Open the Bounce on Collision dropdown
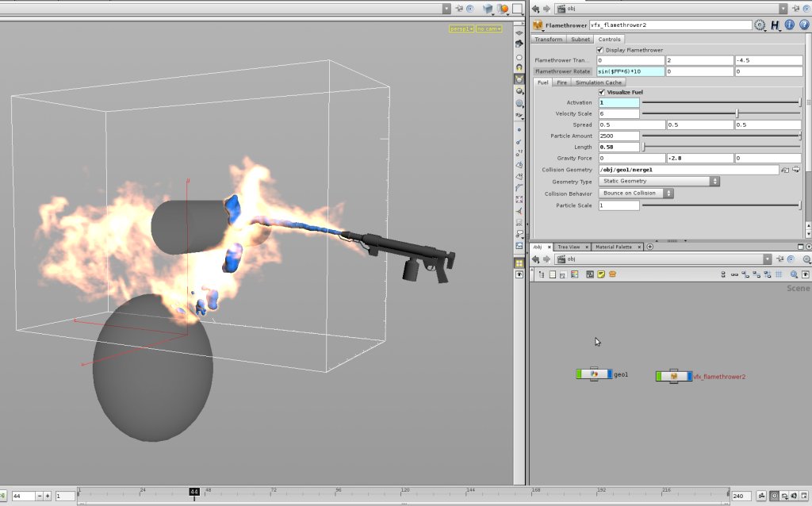 668,193
